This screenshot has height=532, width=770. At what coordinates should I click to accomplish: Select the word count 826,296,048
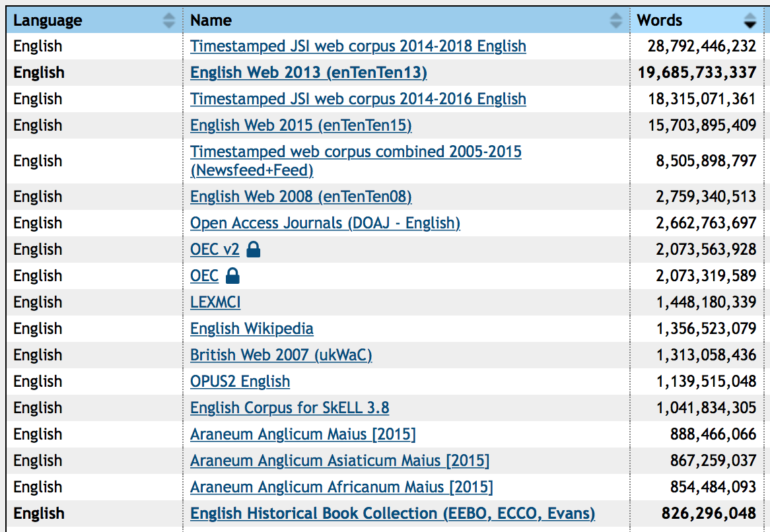tap(709, 514)
